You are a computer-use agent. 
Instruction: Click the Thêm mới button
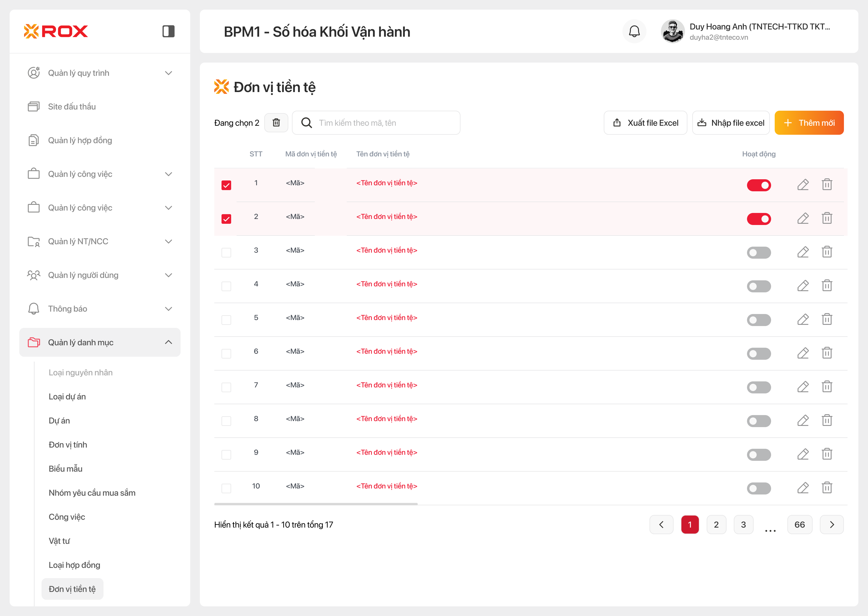tap(809, 122)
